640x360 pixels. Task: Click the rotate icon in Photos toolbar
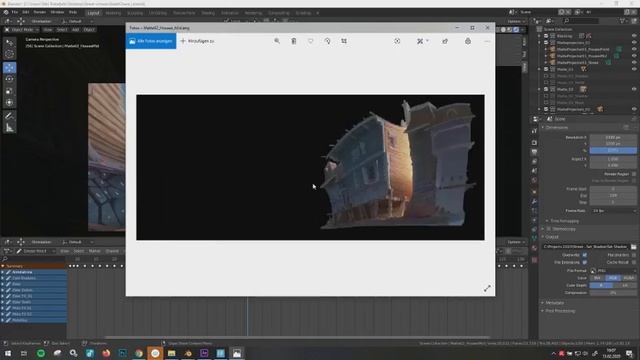[327, 41]
